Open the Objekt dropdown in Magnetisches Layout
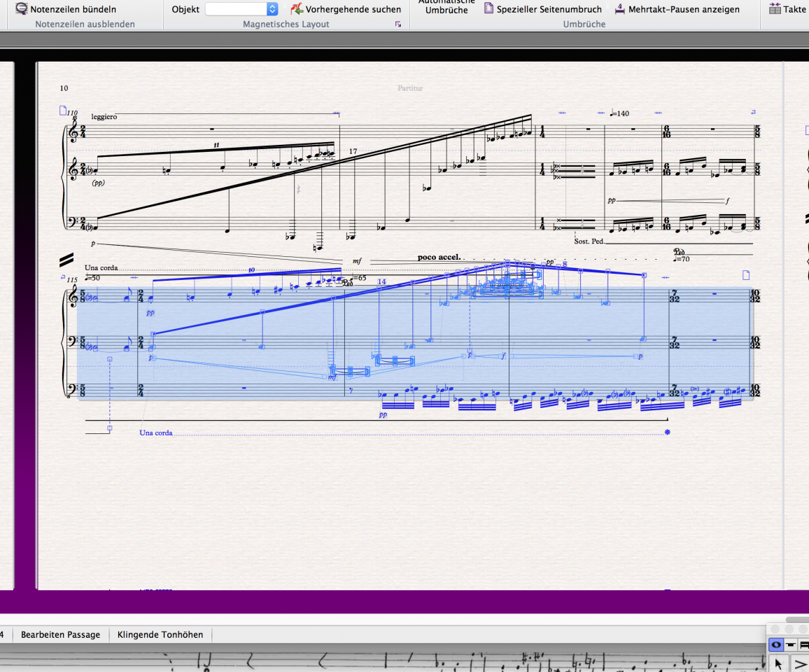Screen dimensions: 809x672 (x=241, y=9)
